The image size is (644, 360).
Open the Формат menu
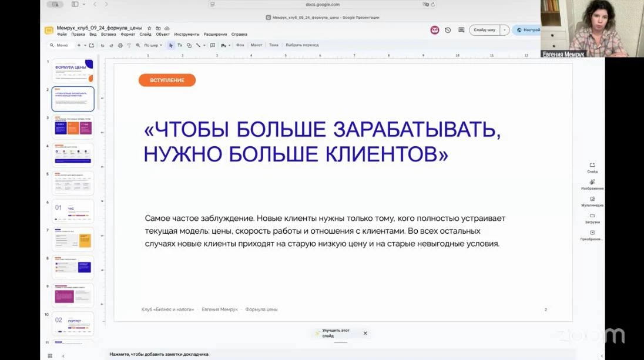[x=128, y=35]
